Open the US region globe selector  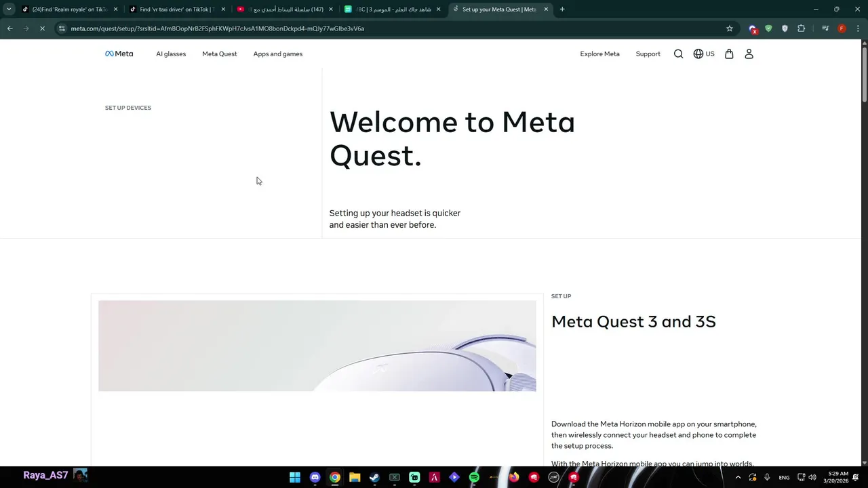coord(704,54)
